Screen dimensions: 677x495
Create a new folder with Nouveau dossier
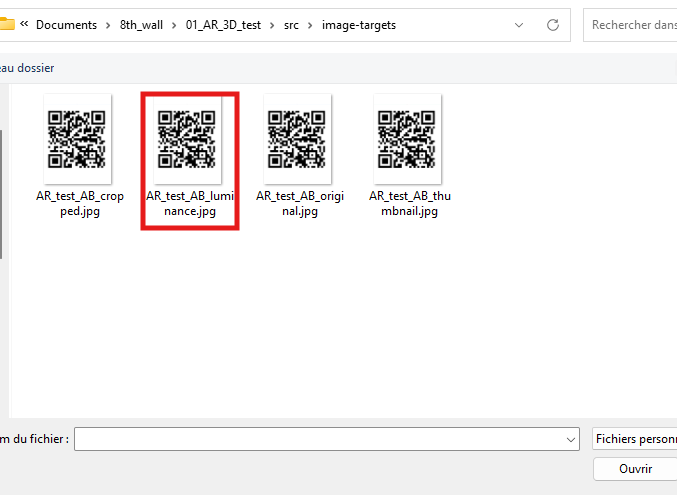tap(27, 68)
